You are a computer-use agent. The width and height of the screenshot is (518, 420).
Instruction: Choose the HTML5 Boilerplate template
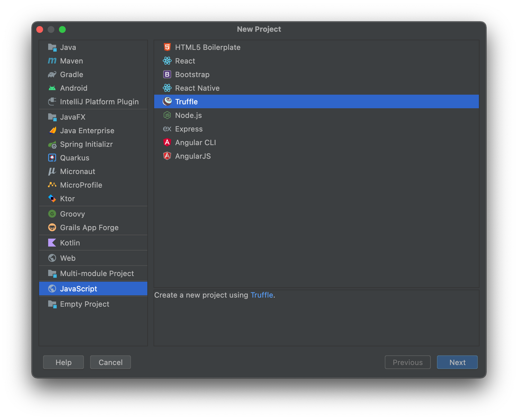(317, 47)
